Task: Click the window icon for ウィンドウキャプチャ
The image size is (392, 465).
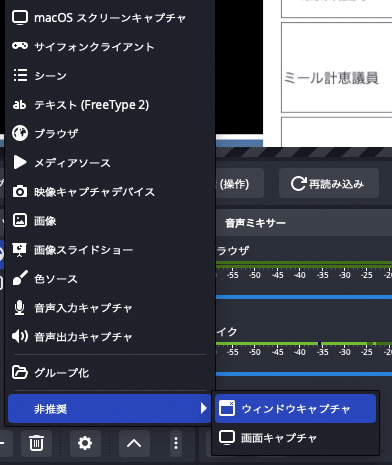Action: 227,408
